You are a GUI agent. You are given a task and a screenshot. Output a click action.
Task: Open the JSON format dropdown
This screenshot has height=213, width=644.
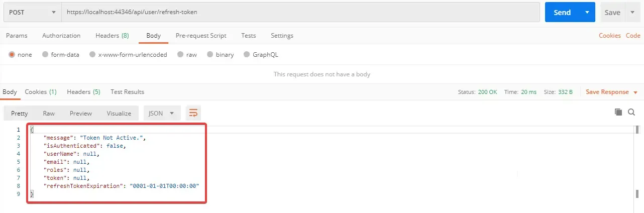(x=162, y=113)
